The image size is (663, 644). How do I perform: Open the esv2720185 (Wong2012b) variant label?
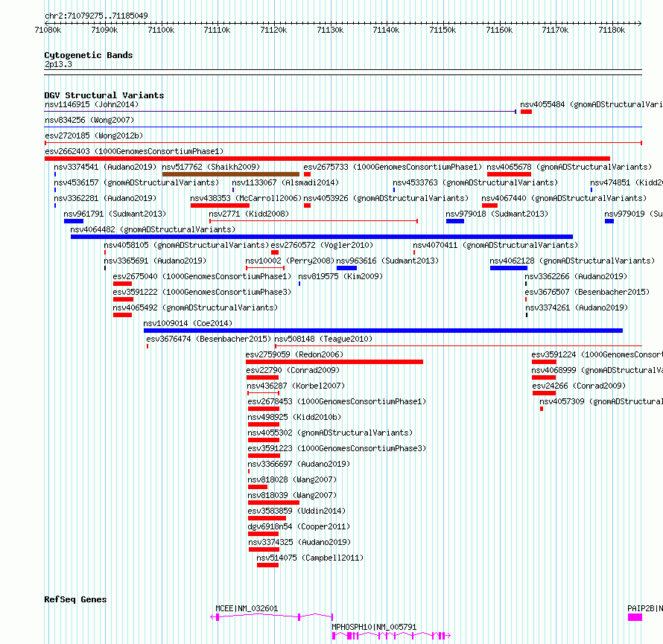[94, 136]
